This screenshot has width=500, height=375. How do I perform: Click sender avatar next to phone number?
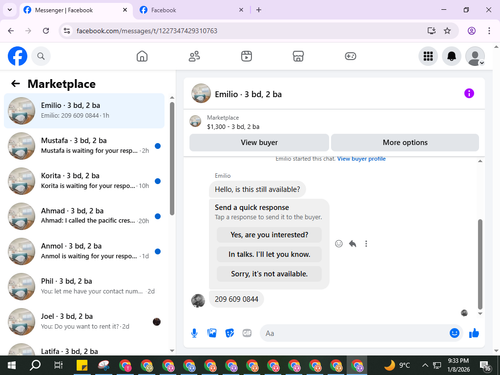point(198,301)
